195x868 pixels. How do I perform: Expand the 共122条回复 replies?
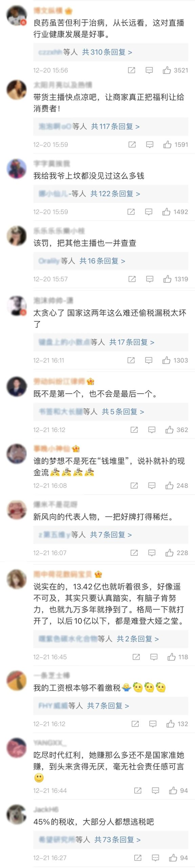click(115, 194)
